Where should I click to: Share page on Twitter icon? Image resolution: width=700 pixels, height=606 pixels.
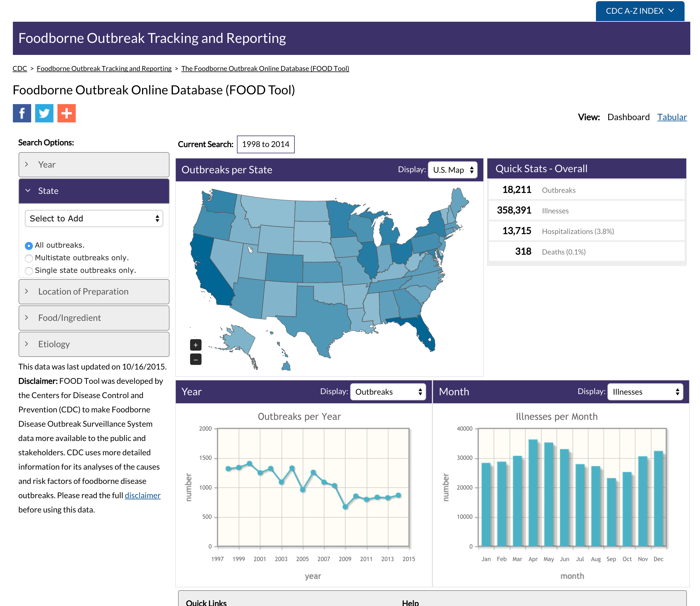[44, 113]
